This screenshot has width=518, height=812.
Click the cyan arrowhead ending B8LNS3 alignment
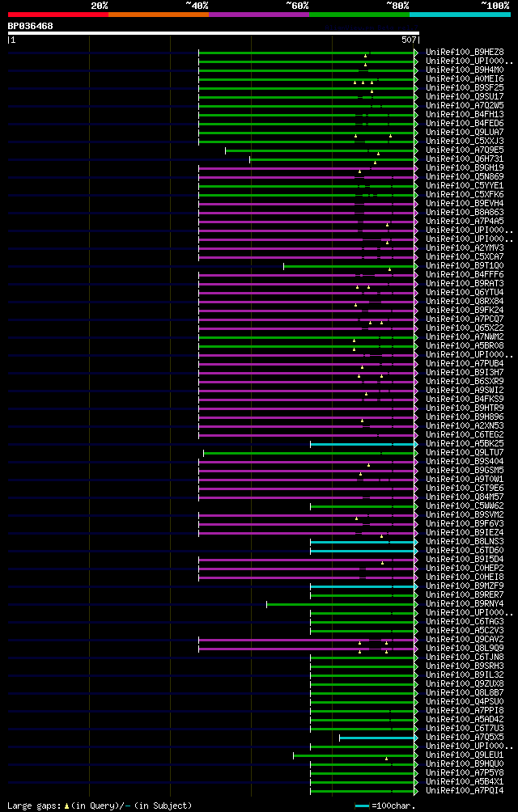tap(416, 542)
